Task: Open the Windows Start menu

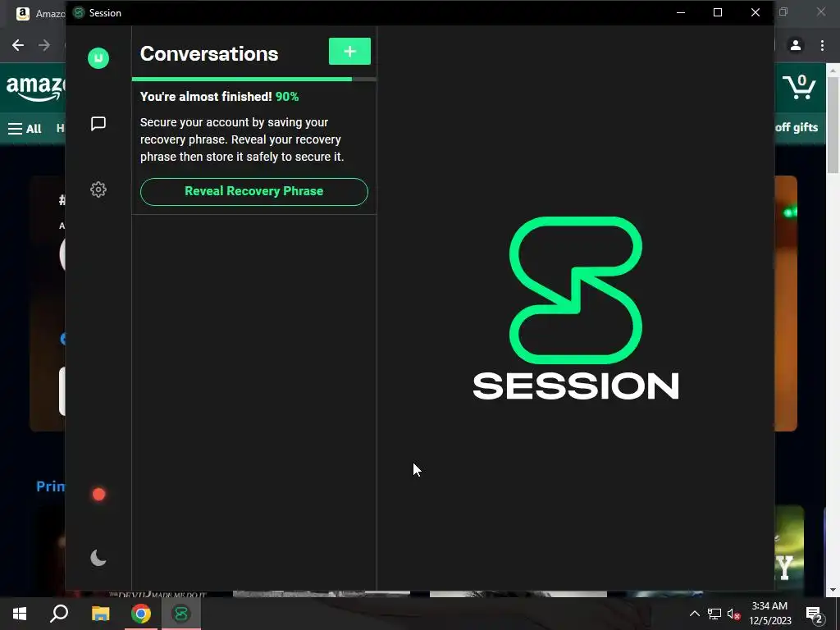Action: (x=20, y=614)
